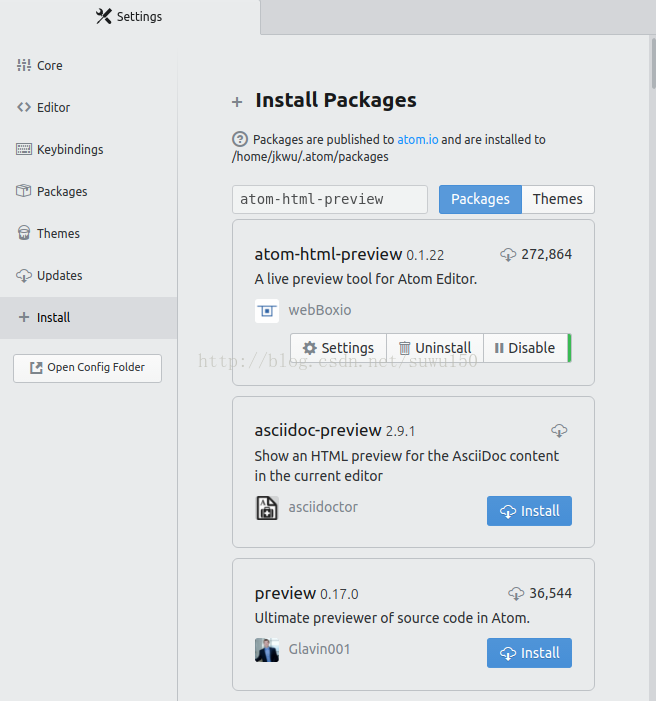Switch to the Settings tab
656x701 pixels.
[x=130, y=17]
